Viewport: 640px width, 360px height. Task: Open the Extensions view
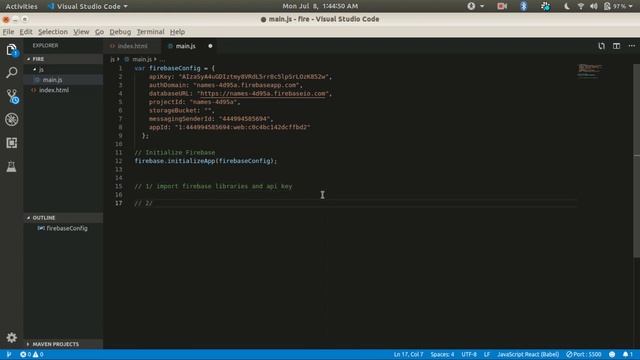(11, 143)
